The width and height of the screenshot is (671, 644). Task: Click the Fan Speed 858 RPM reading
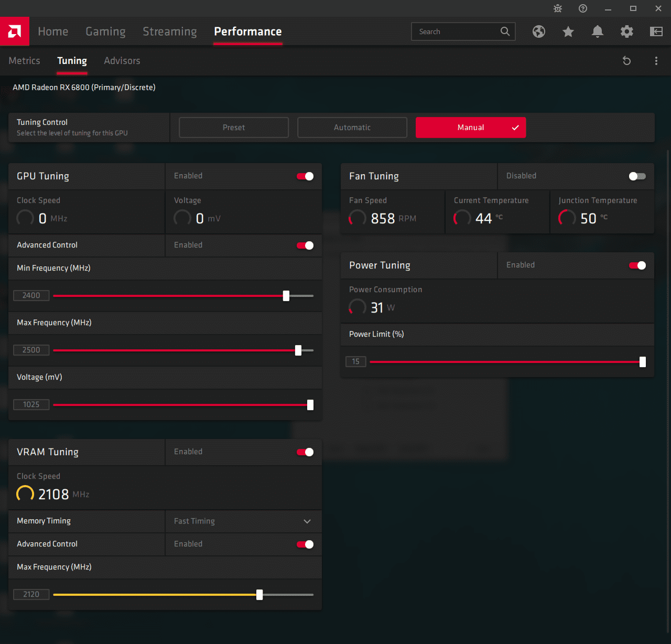point(383,218)
